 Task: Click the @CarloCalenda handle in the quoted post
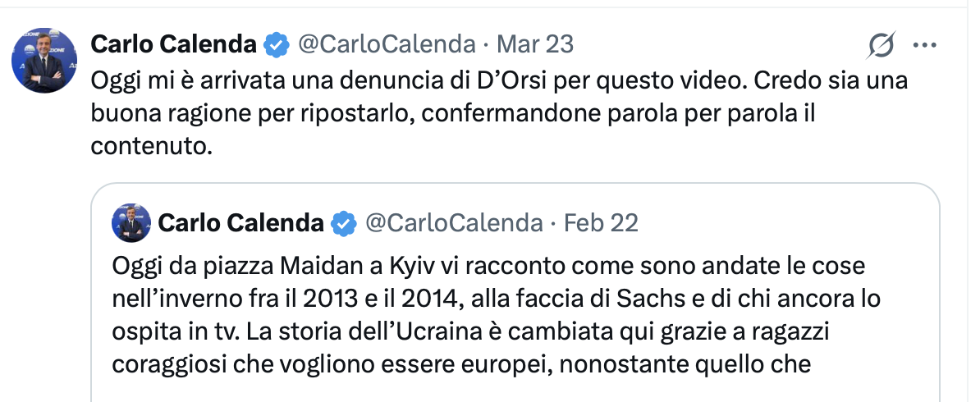click(x=453, y=223)
